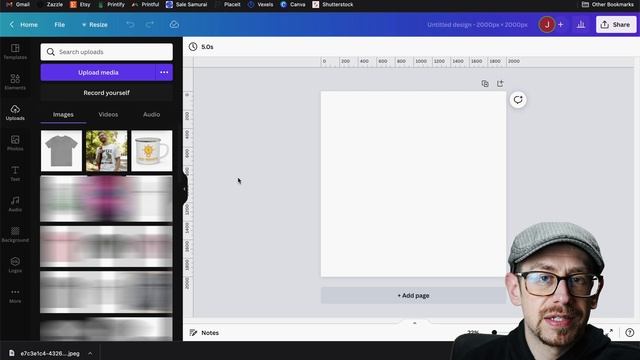Open the Notes panel
Viewport: 640px width, 360px height.
coord(204,333)
